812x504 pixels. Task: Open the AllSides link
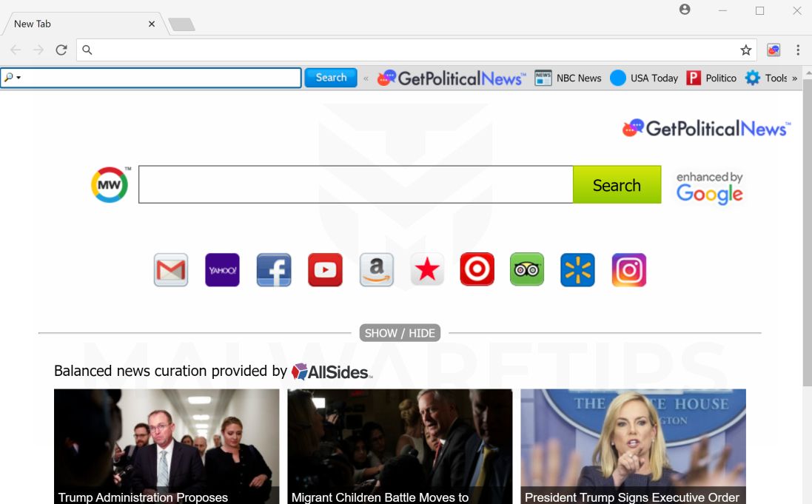tap(330, 372)
